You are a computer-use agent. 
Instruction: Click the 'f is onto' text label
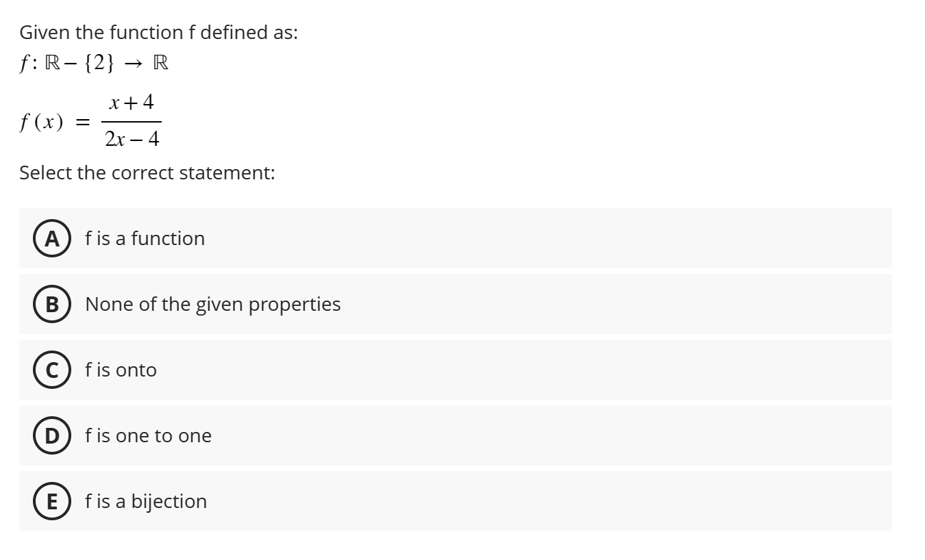(x=121, y=370)
